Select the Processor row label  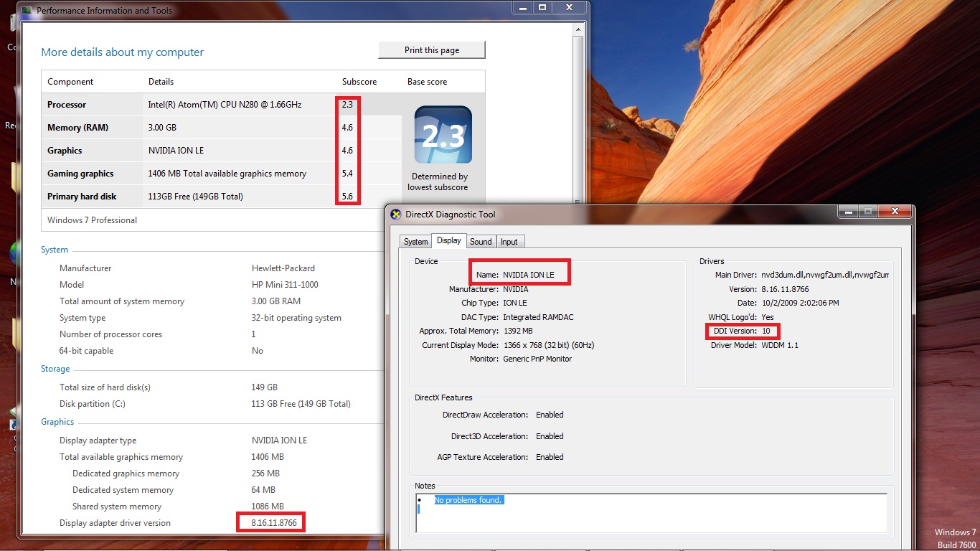coord(67,105)
